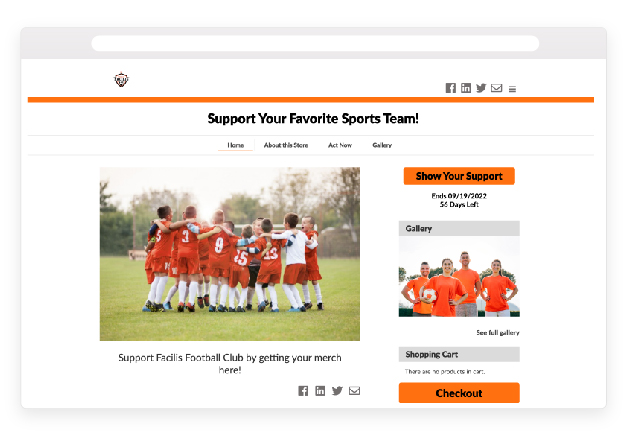The height and width of the screenshot is (436, 628).
Task: Click the LinkedIn icon in the header
Action: point(466,88)
